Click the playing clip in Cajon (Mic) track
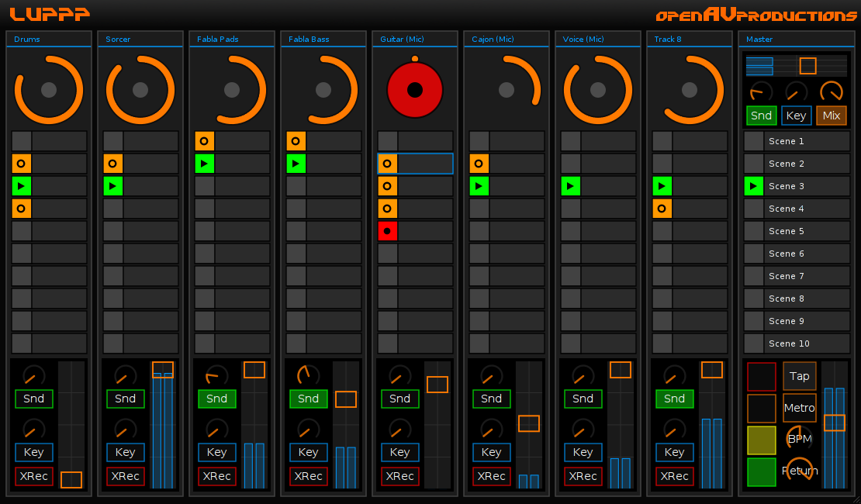Image resolution: width=861 pixels, height=504 pixels. pyautogui.click(x=479, y=186)
